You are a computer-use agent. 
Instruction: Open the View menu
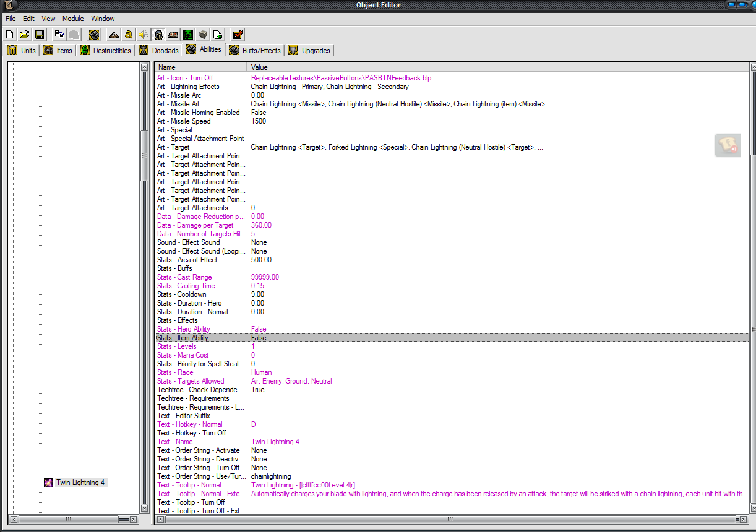(48, 19)
